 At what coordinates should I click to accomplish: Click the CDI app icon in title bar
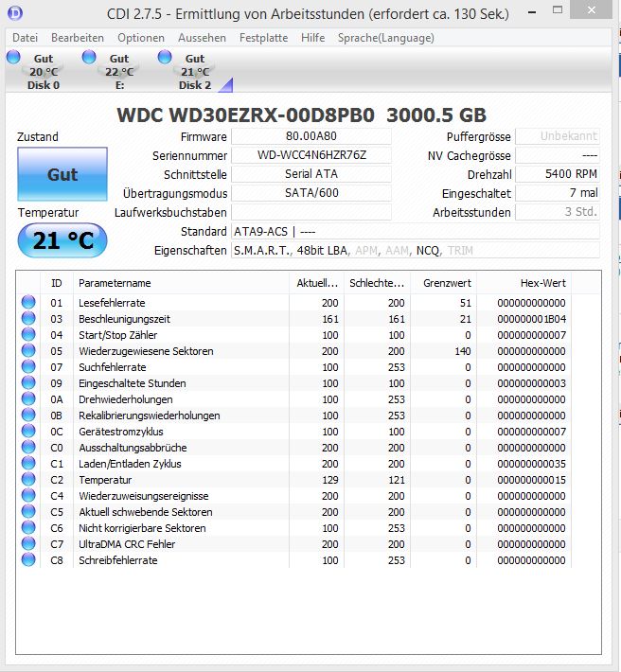tap(15, 13)
